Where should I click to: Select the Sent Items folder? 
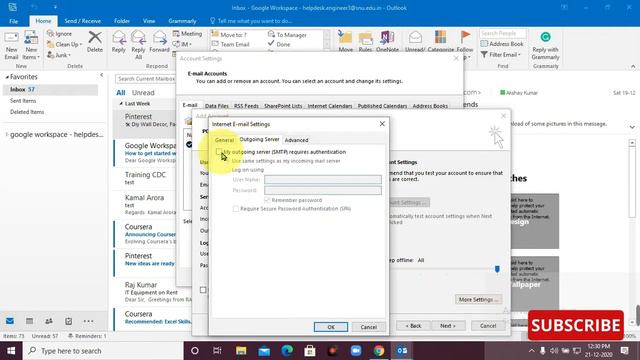(x=23, y=100)
